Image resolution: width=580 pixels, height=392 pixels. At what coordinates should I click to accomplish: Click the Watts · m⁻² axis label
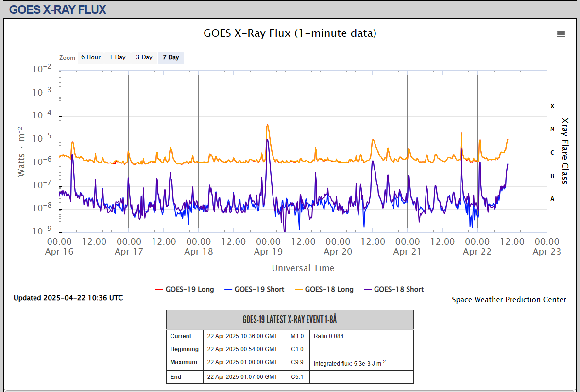(21, 151)
